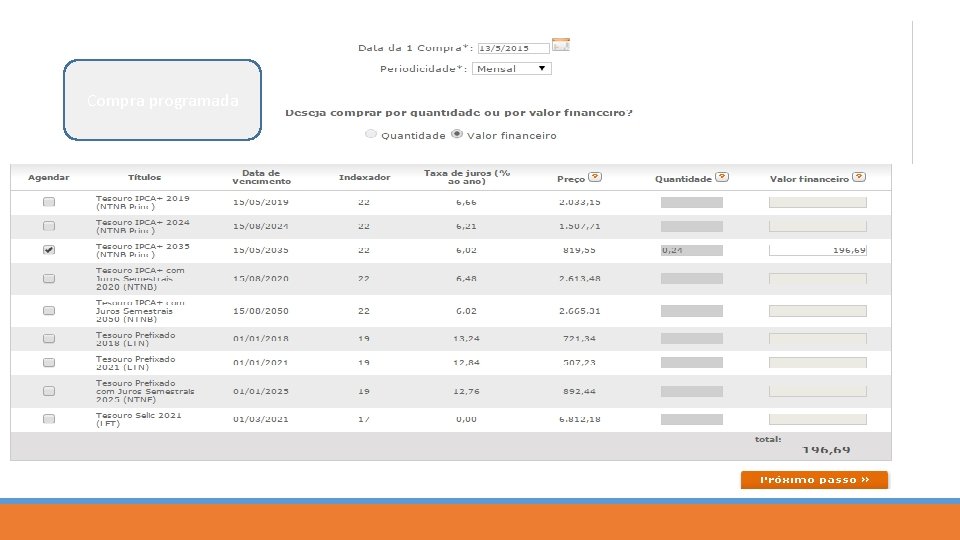960x540 pixels.
Task: Check Agendar for Tesouro IPCA+ 2024
Action: [49, 226]
